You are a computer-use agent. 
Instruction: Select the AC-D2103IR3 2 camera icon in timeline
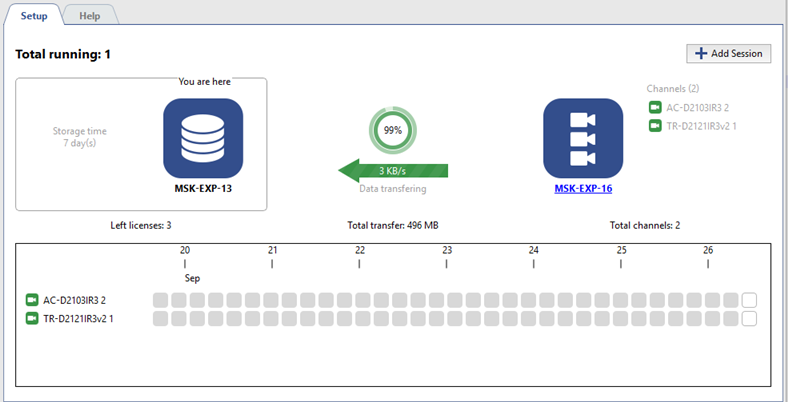click(x=32, y=300)
